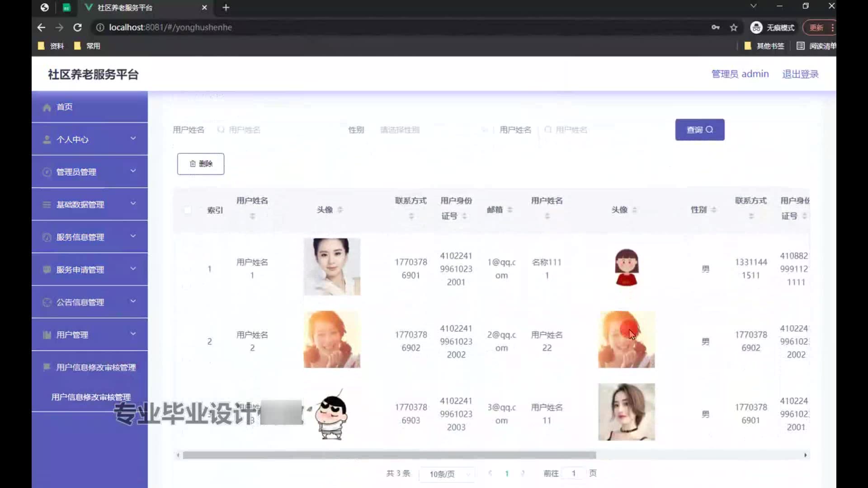Click the saved-password key icon in address bar
The image size is (868, 488).
715,28
